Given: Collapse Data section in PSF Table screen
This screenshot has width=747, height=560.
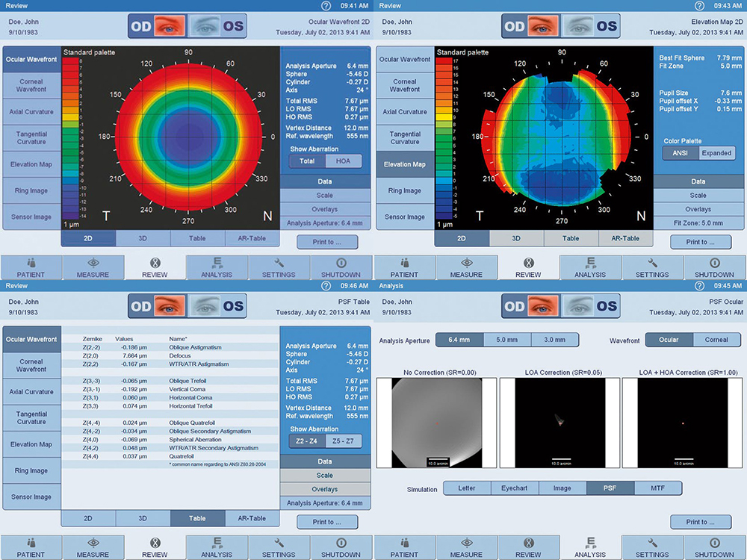Looking at the screenshot, I should pyautogui.click(x=325, y=461).
